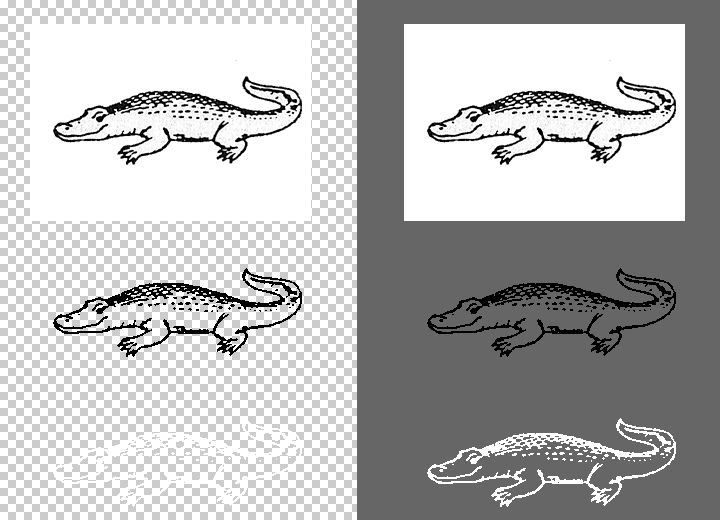The image size is (720, 520).
Task: Click the empty white area below the top-left alligator
Action: (x=170, y=195)
